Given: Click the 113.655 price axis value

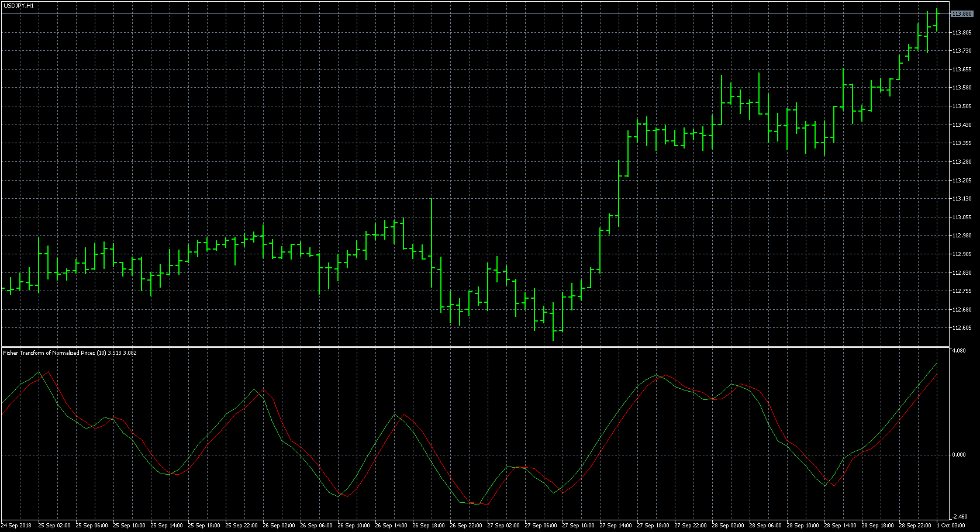Looking at the screenshot, I should [962, 70].
